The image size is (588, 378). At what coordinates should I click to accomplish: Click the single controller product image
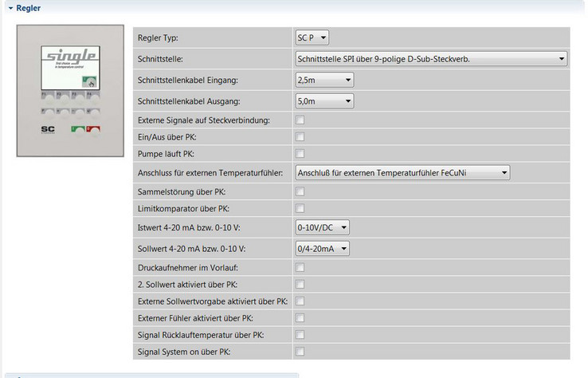point(70,91)
